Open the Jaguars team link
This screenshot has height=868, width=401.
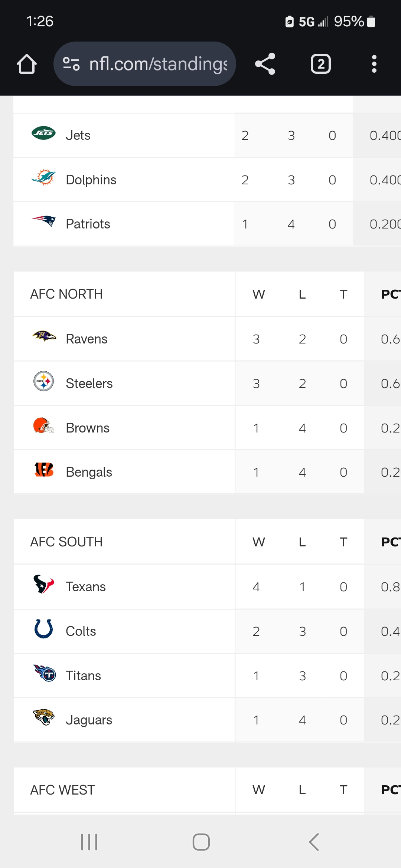(x=89, y=720)
